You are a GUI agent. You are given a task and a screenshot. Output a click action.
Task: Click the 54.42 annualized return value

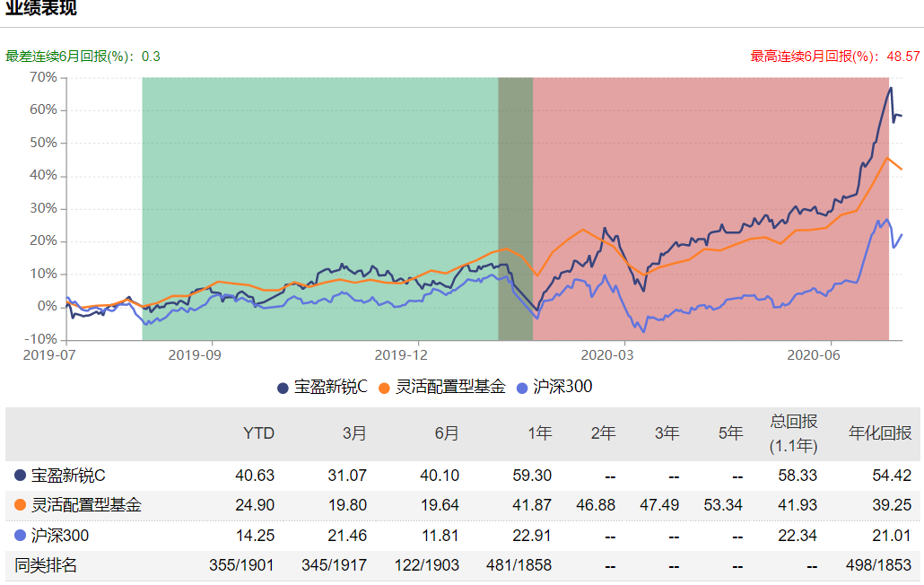pos(892,476)
